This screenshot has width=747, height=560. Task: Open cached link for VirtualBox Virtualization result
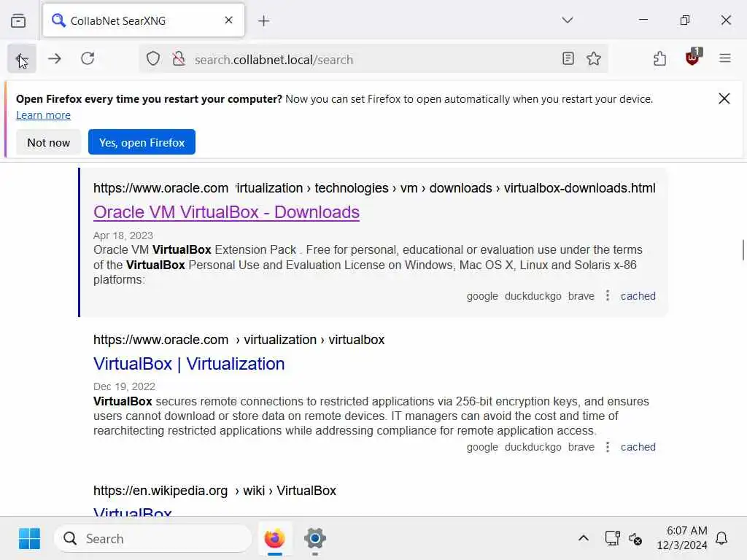point(638,447)
